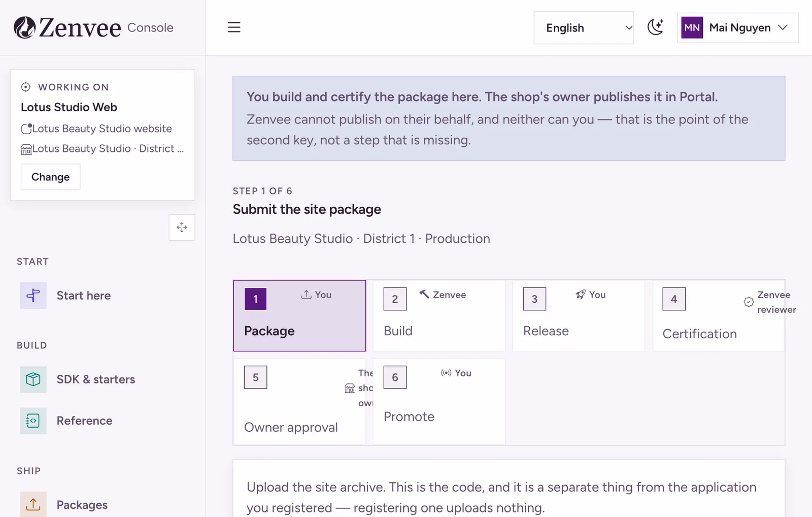This screenshot has height=517, width=812.
Task: Expand the Mai Nguyen user menu
Action: (x=737, y=27)
